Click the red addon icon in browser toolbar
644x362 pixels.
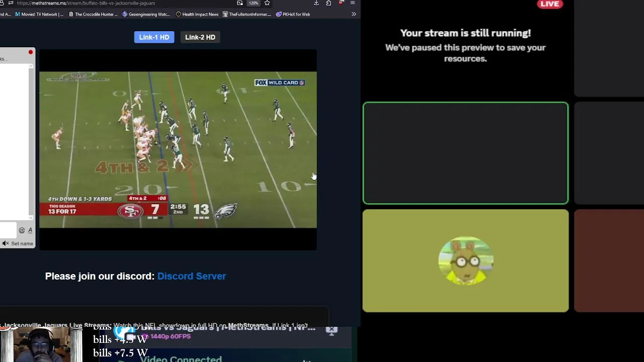coord(341,3)
